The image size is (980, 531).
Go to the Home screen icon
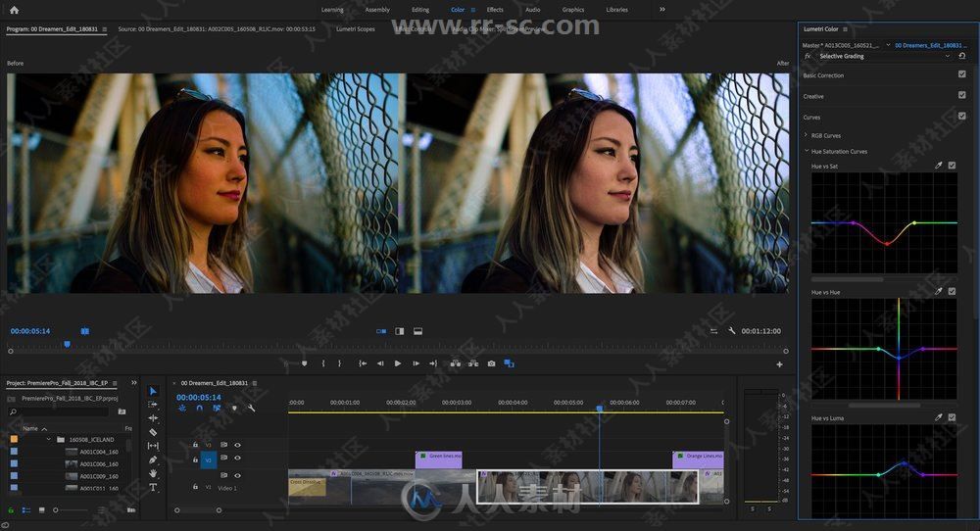pyautogui.click(x=15, y=10)
